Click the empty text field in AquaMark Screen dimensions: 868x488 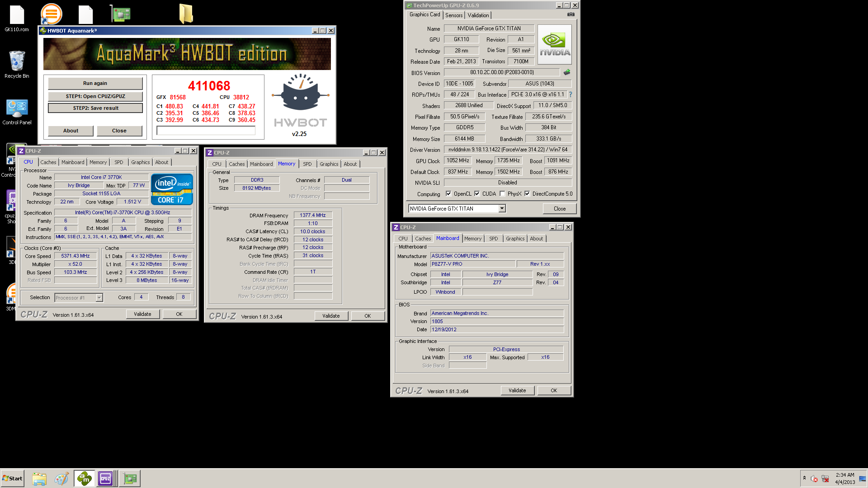point(206,131)
